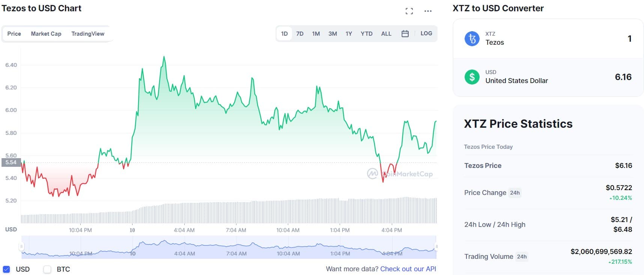Enable the BTC currency checkbox
This screenshot has height=275, width=644.
point(47,269)
